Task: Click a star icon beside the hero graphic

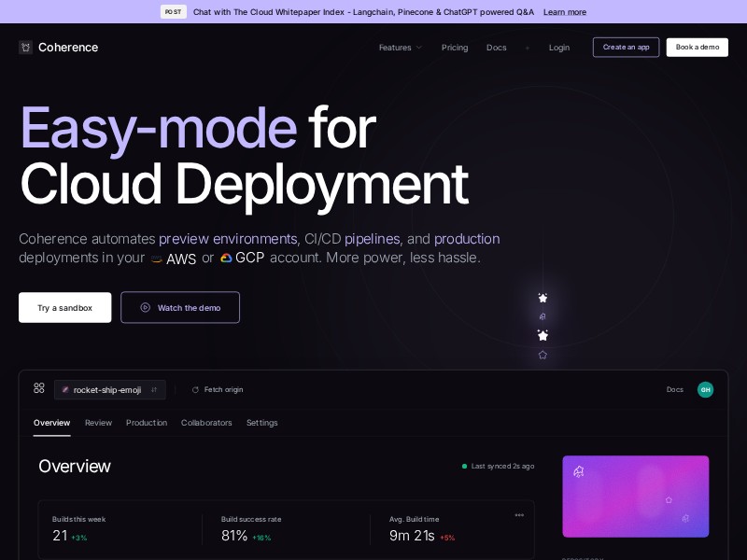Action: (x=543, y=298)
